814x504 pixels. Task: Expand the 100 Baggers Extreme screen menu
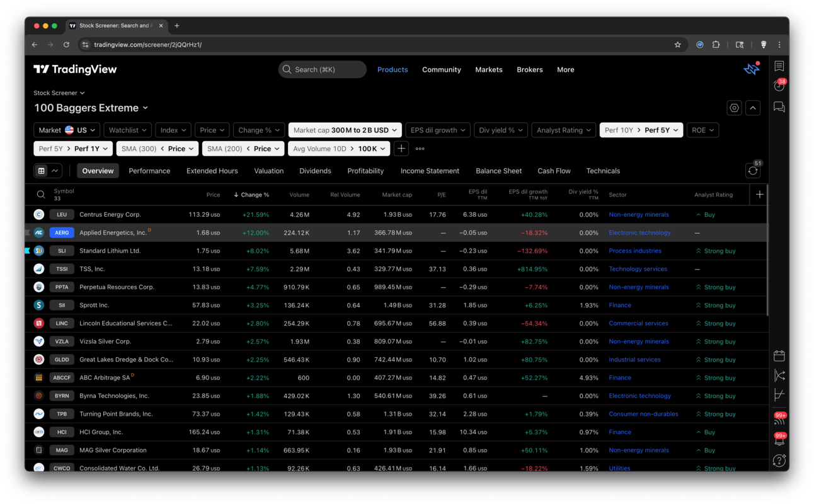tap(91, 108)
